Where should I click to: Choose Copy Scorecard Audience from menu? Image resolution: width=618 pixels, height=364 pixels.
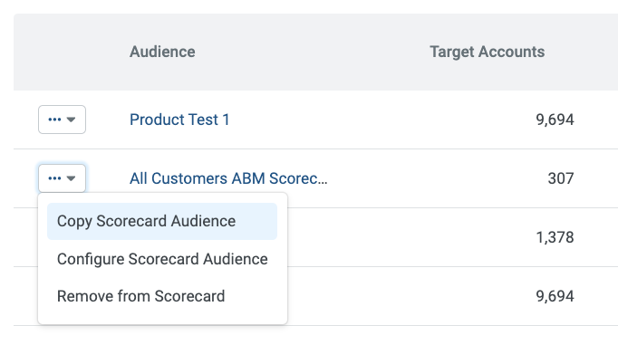pyautogui.click(x=146, y=221)
